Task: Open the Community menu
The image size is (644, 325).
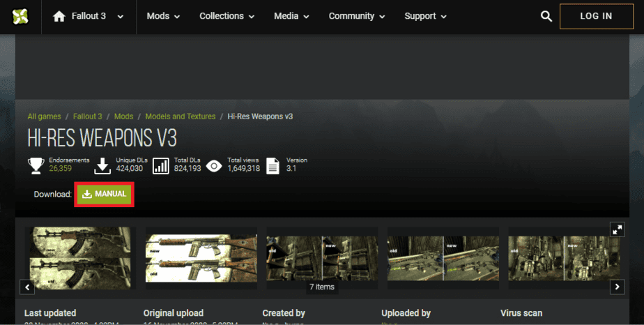Action: point(357,16)
